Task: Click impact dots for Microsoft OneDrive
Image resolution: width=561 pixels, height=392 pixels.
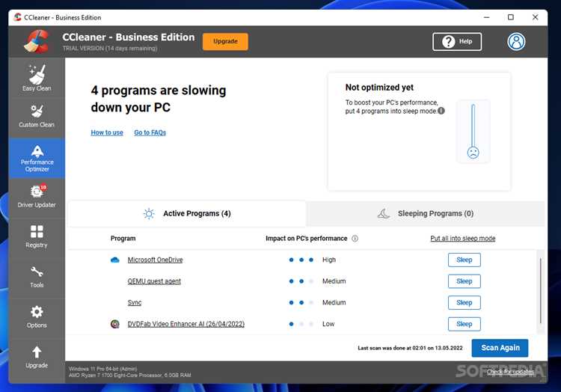Action: (x=301, y=260)
